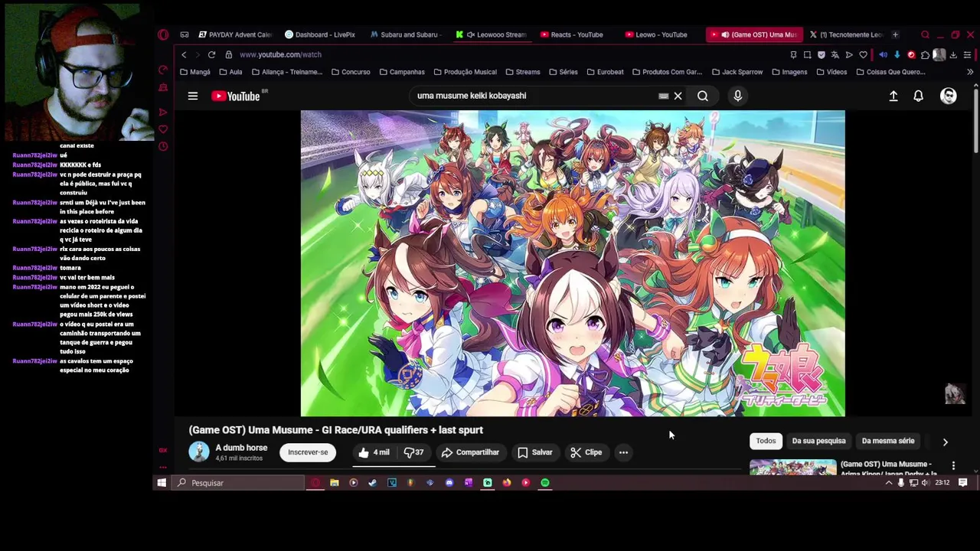The height and width of the screenshot is (551, 980).
Task: Open the Jack Sparrow bookmarks folder
Action: (x=737, y=72)
